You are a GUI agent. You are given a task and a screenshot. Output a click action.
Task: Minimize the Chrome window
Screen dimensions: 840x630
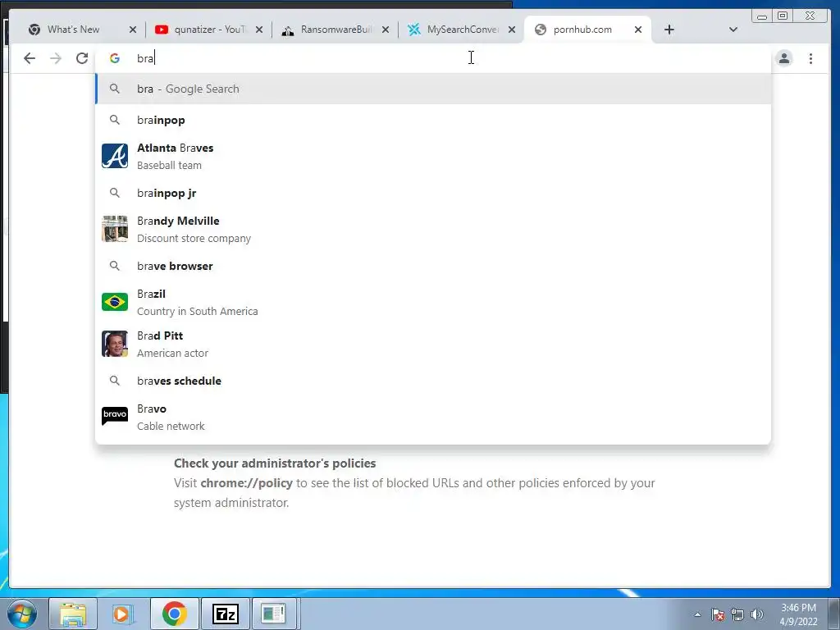[x=762, y=16]
